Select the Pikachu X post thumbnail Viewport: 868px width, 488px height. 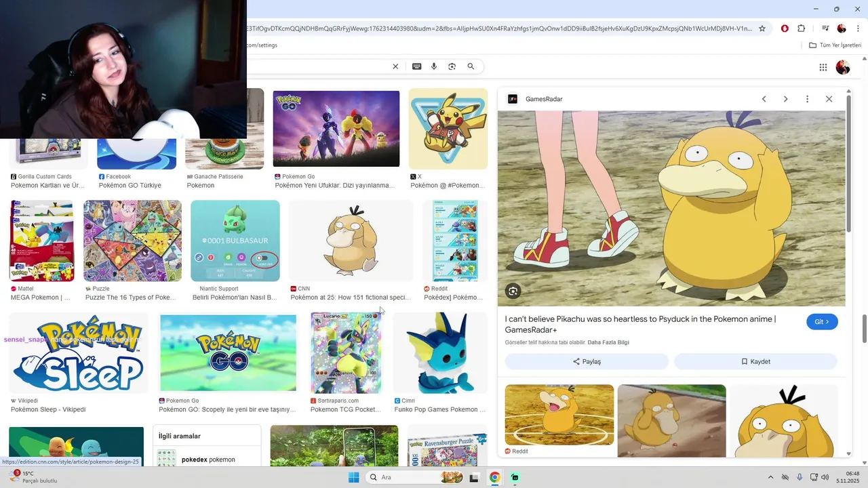click(x=448, y=129)
